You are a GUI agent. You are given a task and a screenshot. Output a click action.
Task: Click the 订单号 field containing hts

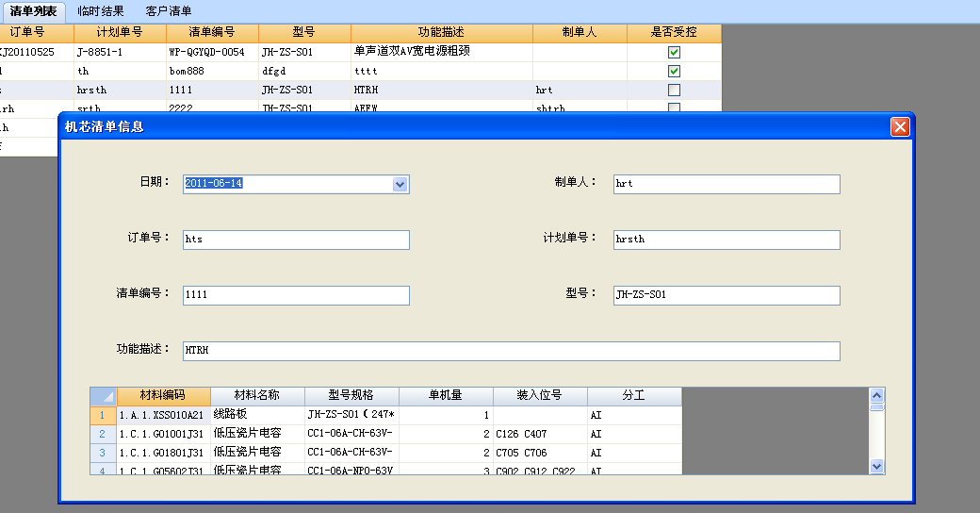point(296,240)
